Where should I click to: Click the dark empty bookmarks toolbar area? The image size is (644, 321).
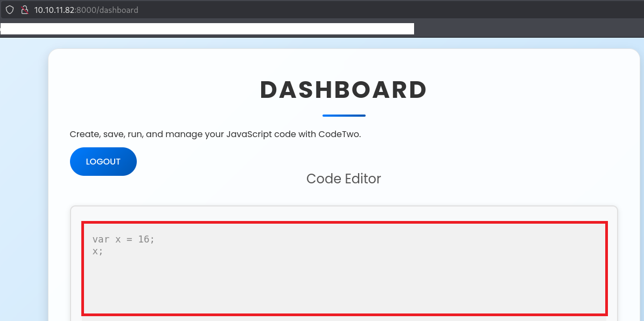[528, 28]
